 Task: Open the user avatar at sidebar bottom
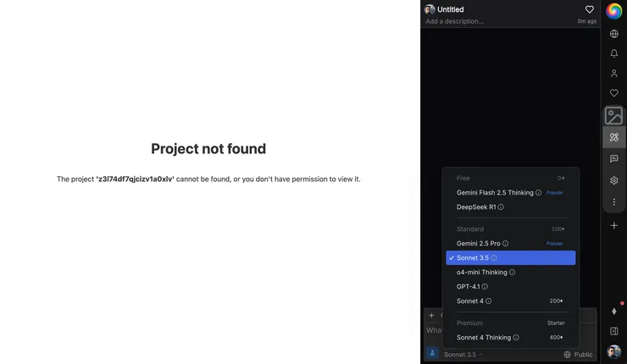613,351
